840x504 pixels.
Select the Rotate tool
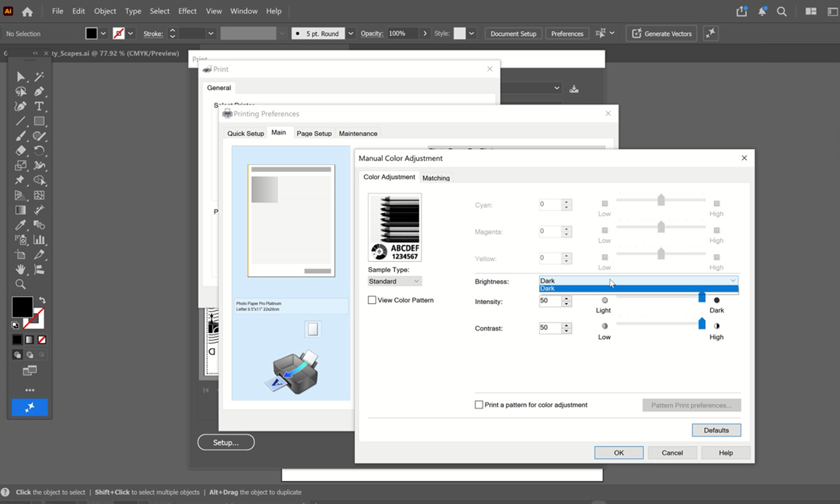click(x=39, y=150)
